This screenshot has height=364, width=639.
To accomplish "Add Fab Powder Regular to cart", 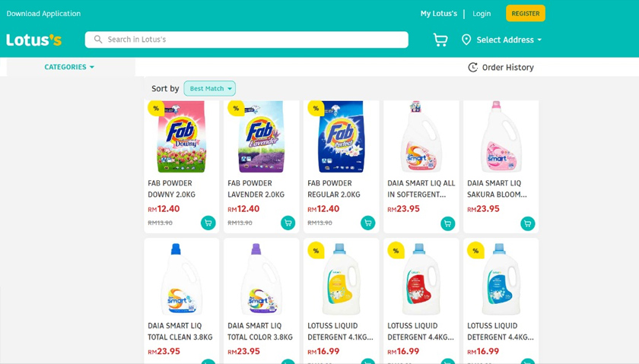I will (368, 223).
